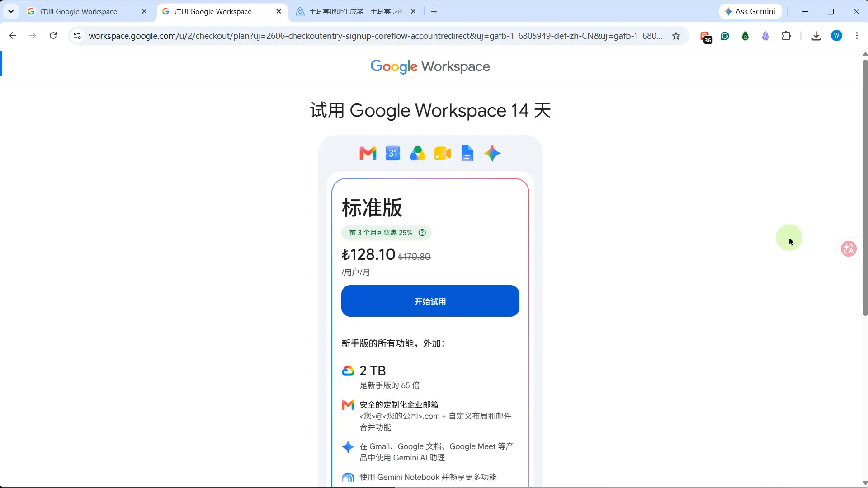Viewport: 868px width, 488px height.
Task: Click the scrollbar down arrow
Action: pyautogui.click(x=865, y=483)
